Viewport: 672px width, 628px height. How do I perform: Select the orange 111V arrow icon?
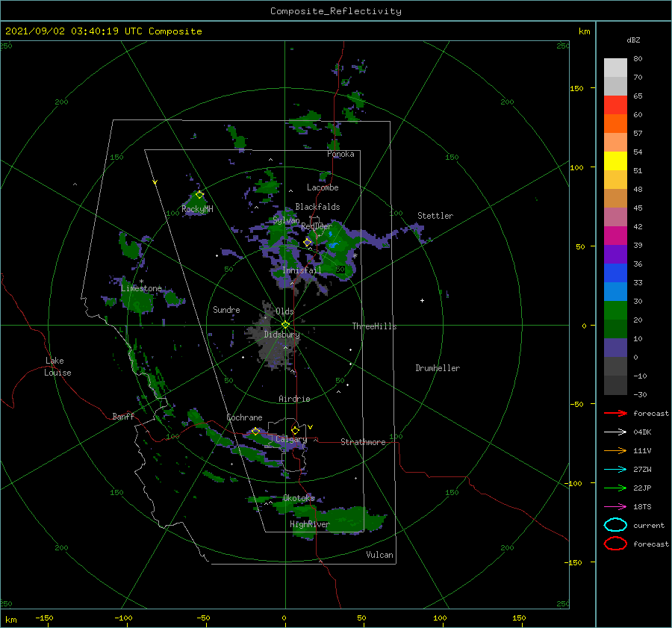(615, 450)
